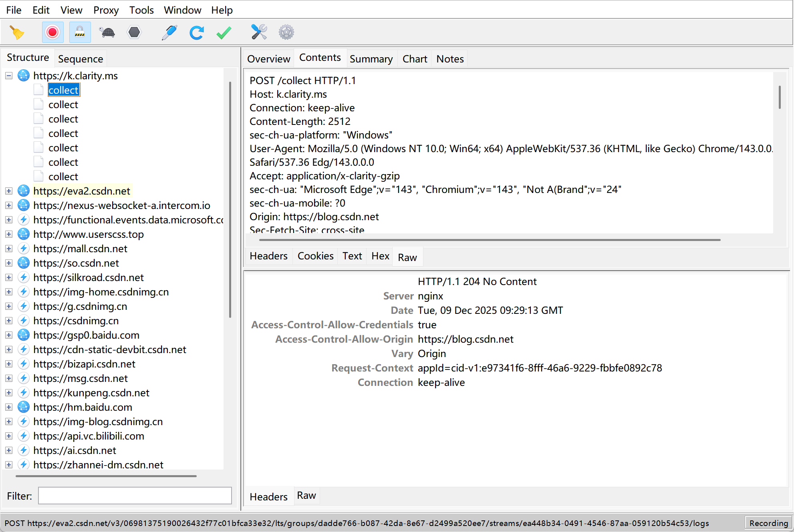The height and width of the screenshot is (532, 794).
Task: Open the Tools wrench icon
Action: [x=259, y=32]
